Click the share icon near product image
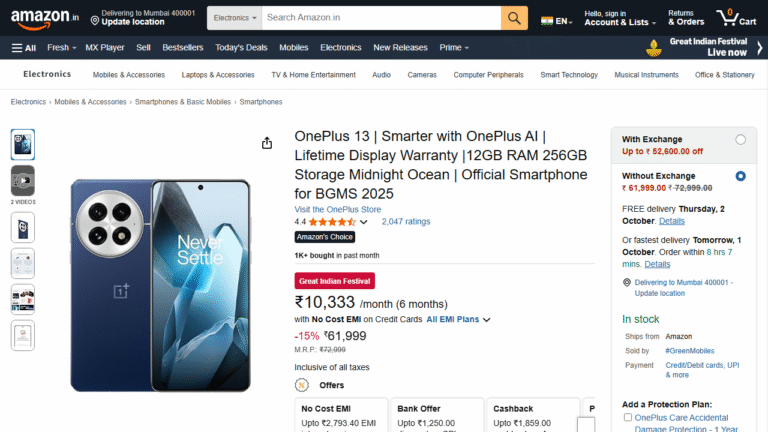 coord(267,143)
